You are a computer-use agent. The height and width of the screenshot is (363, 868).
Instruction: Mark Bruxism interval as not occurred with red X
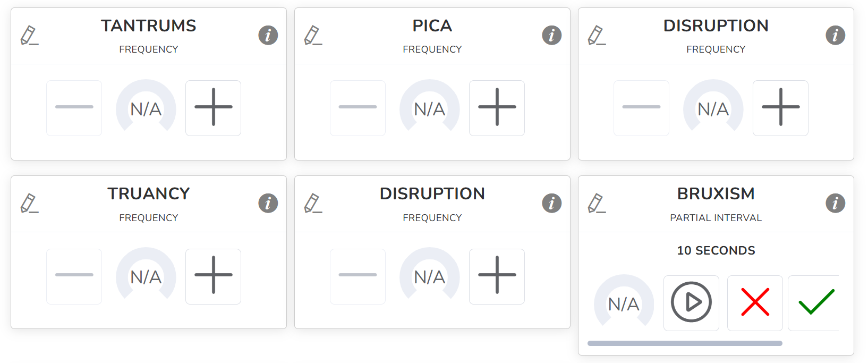pos(755,303)
